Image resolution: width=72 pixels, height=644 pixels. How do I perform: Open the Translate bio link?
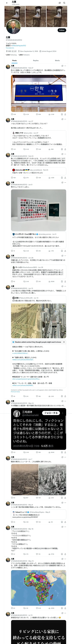(x=10, y=48)
